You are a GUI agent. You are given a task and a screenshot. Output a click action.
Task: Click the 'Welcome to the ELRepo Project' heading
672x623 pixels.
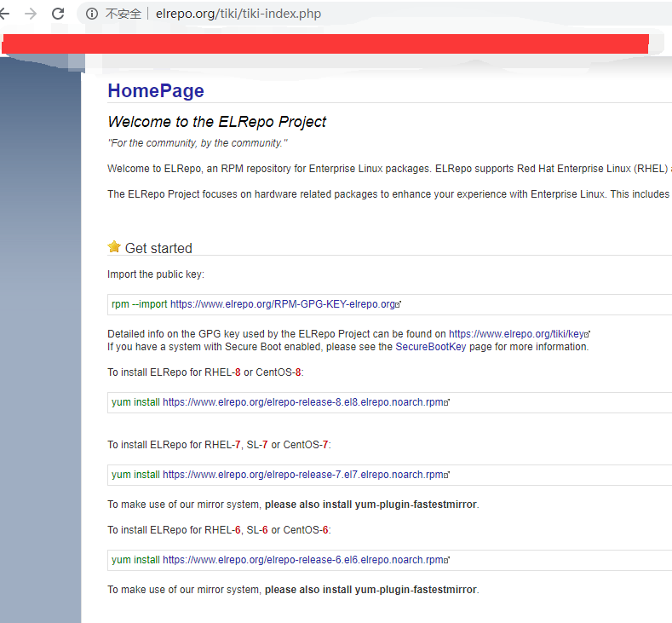click(x=217, y=122)
